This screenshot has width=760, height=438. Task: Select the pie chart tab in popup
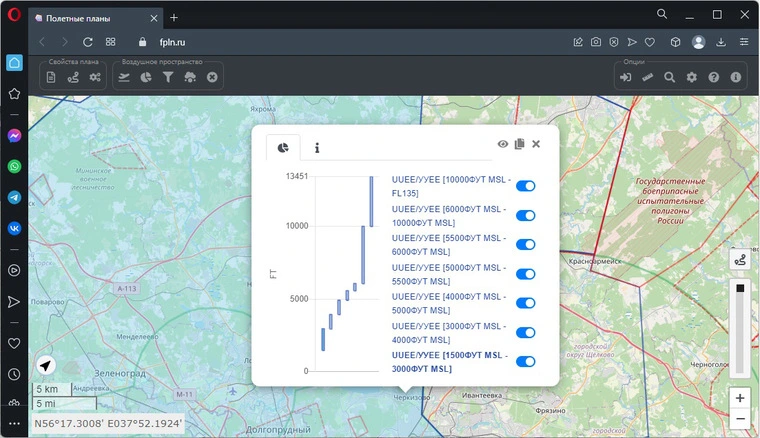[x=283, y=147]
